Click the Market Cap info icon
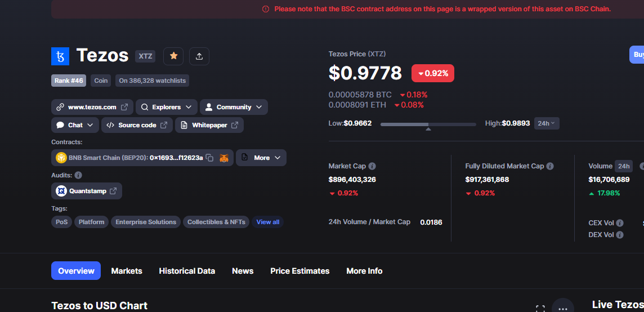Image resolution: width=644 pixels, height=312 pixels. 372,166
